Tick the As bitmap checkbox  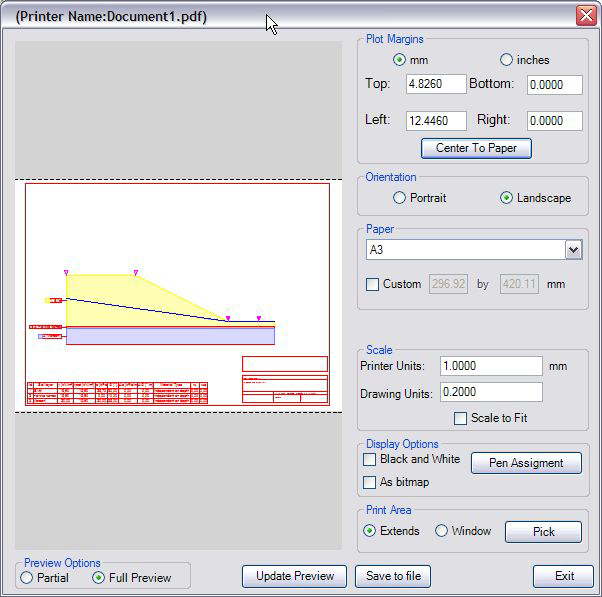(x=369, y=482)
